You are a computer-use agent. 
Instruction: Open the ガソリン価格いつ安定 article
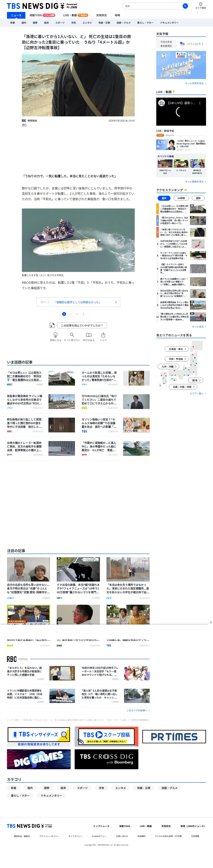coord(115,425)
